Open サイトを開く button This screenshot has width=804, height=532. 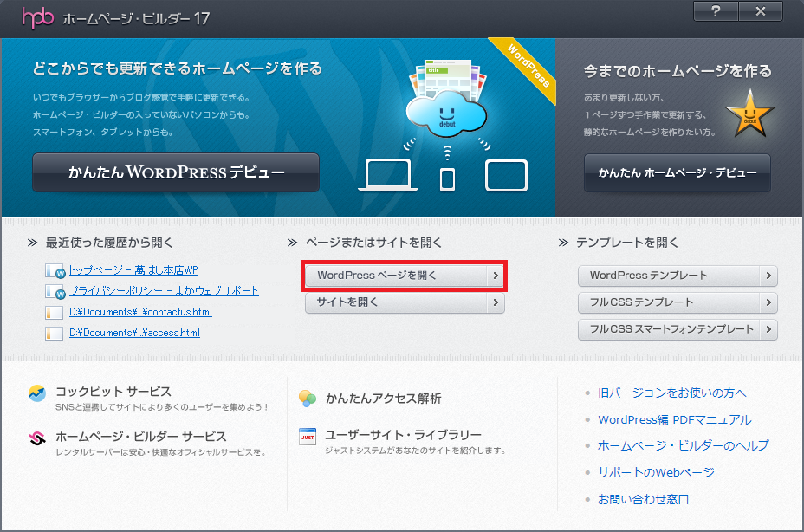click(405, 302)
